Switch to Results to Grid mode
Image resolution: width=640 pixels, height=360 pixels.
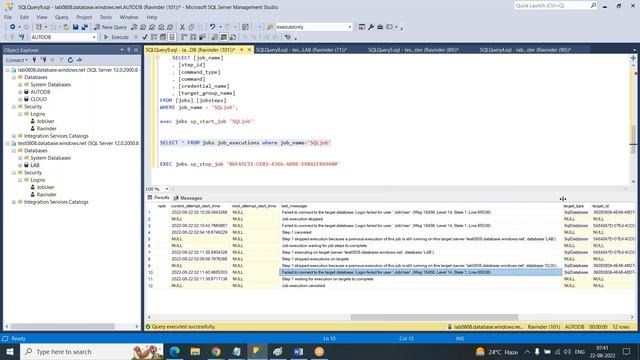tap(224, 37)
